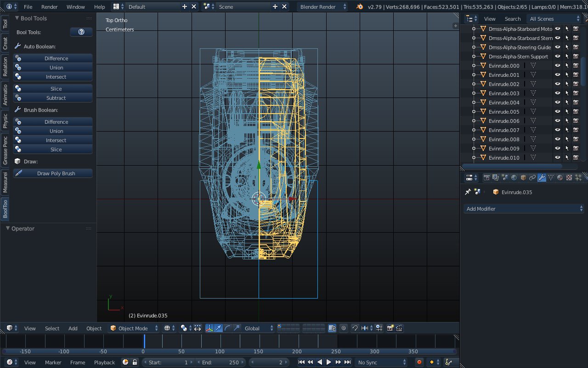Click the OpenGL render camera icon
Image resolution: width=588 pixels, height=368 pixels.
[x=390, y=328]
